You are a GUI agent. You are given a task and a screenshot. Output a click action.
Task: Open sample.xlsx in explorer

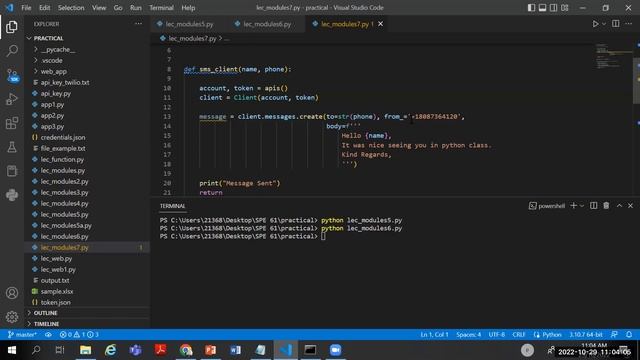(57, 292)
